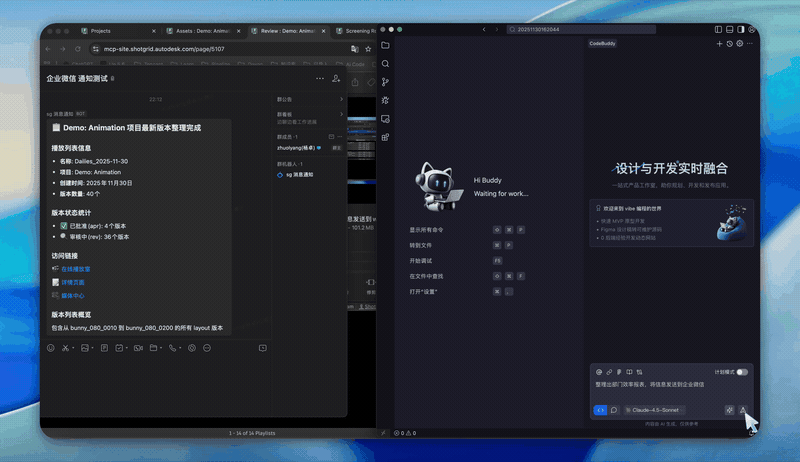
Task: Click errors and warnings status bar indicator
Action: pyautogui.click(x=405, y=433)
